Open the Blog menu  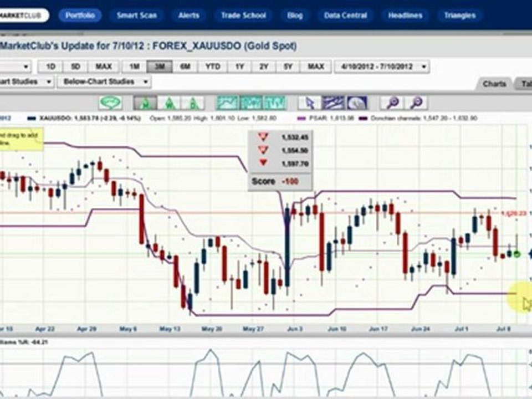click(295, 16)
